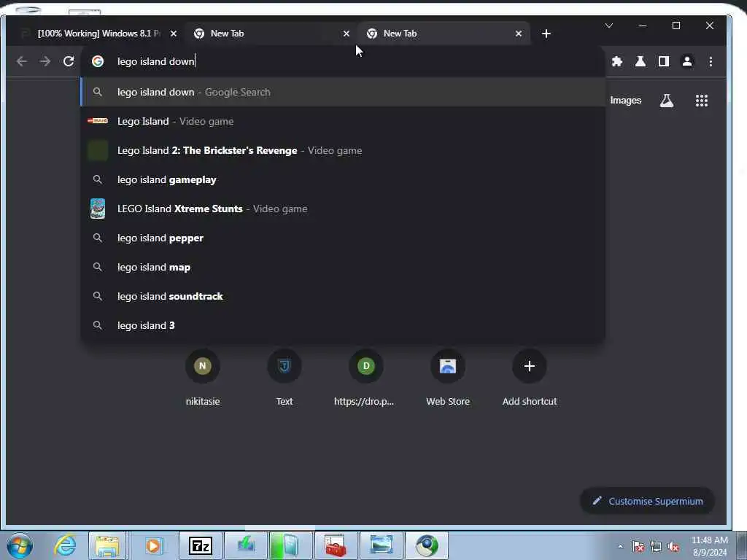
Task: Open 7-Zip from the taskbar
Action: [x=201, y=545]
